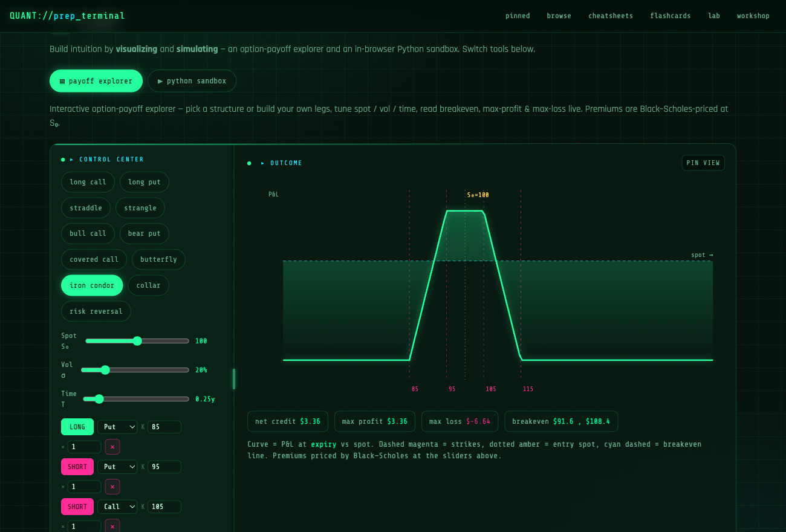This screenshot has width=786, height=532.
Task: Click the QUANT://prep_terminal logo
Action: (67, 16)
